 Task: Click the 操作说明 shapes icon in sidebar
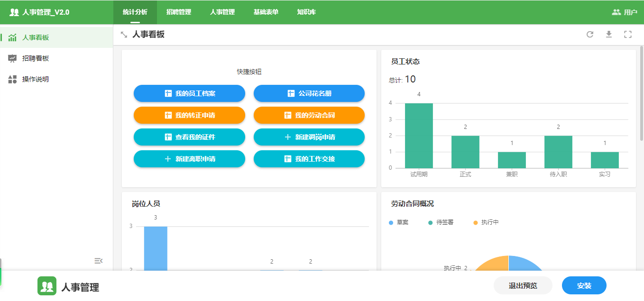12,79
